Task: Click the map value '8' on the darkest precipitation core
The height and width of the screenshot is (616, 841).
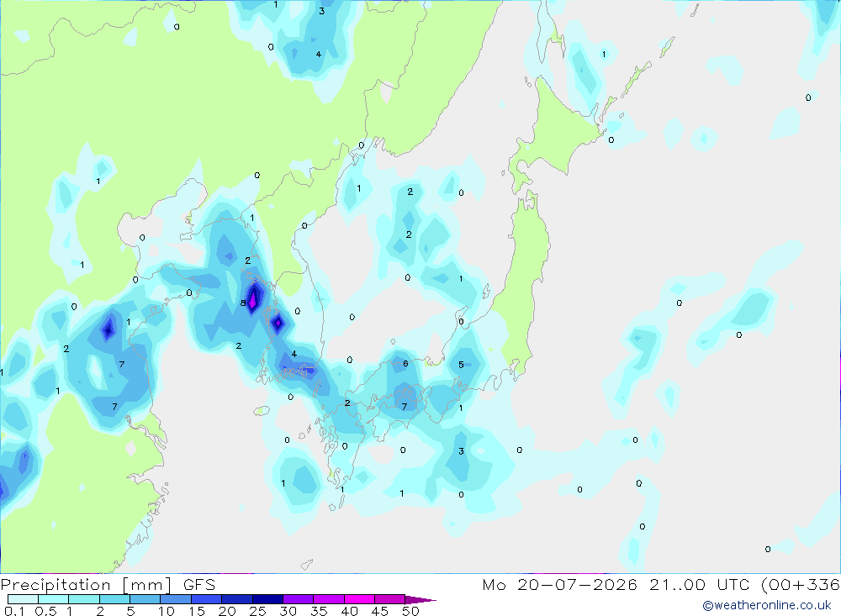Action: [243, 303]
